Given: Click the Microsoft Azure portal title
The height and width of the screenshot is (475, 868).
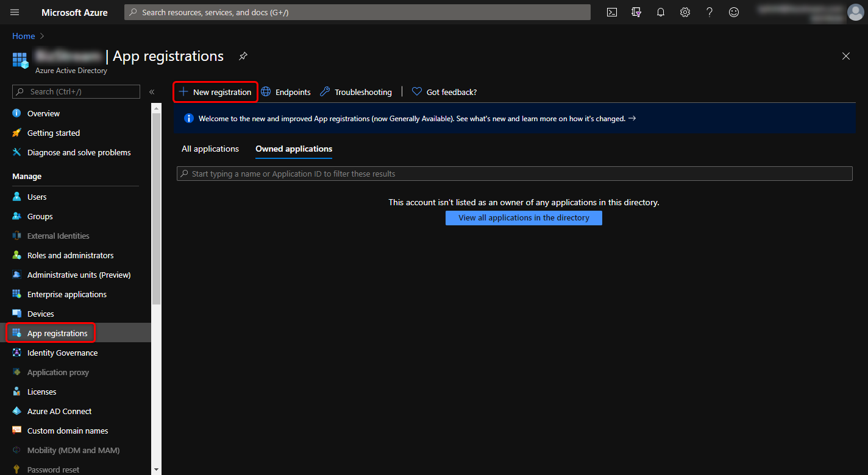Looking at the screenshot, I should (x=74, y=12).
